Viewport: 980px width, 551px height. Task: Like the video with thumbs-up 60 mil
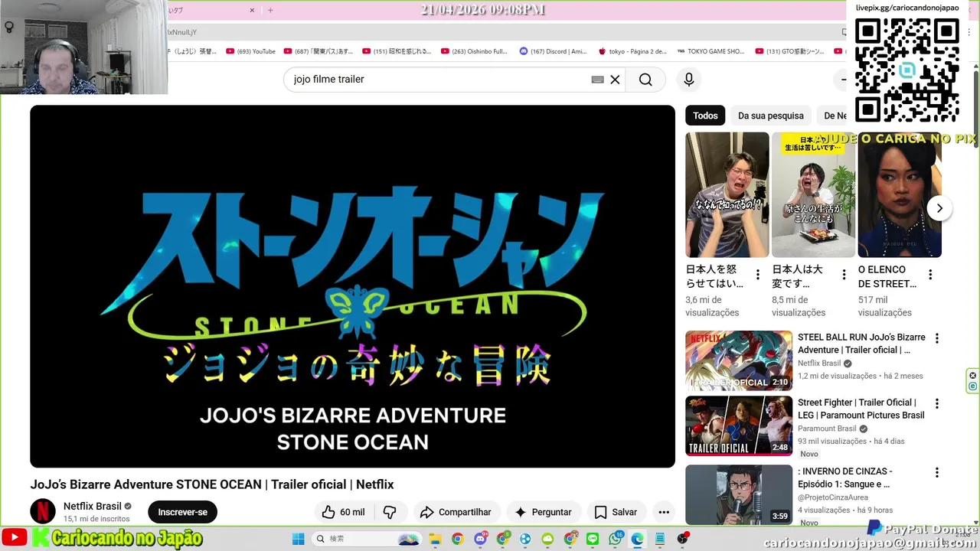343,512
